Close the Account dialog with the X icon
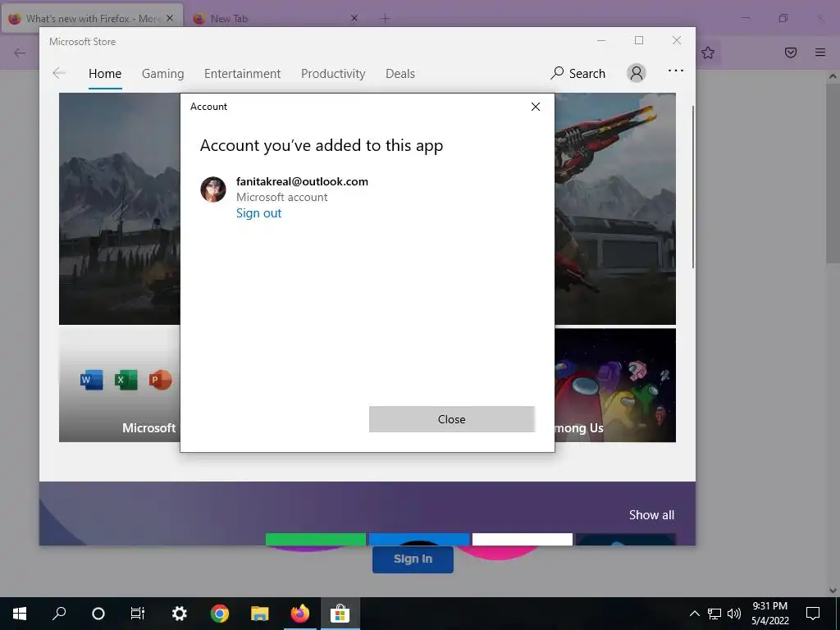This screenshot has width=840, height=630. tap(535, 107)
